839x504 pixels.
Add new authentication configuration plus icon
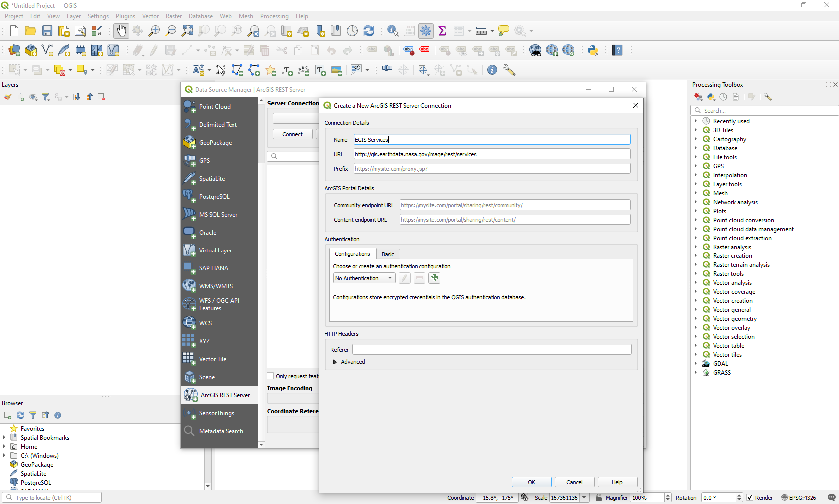click(434, 278)
